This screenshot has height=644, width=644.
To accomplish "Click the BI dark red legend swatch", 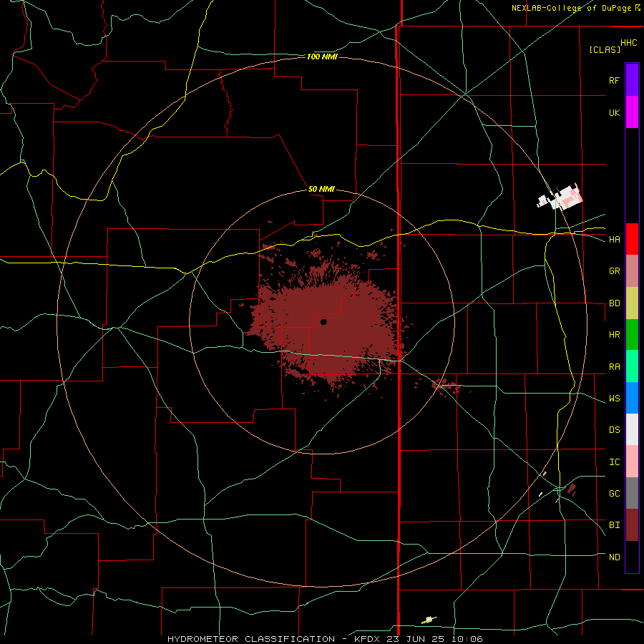I will pos(632,525).
